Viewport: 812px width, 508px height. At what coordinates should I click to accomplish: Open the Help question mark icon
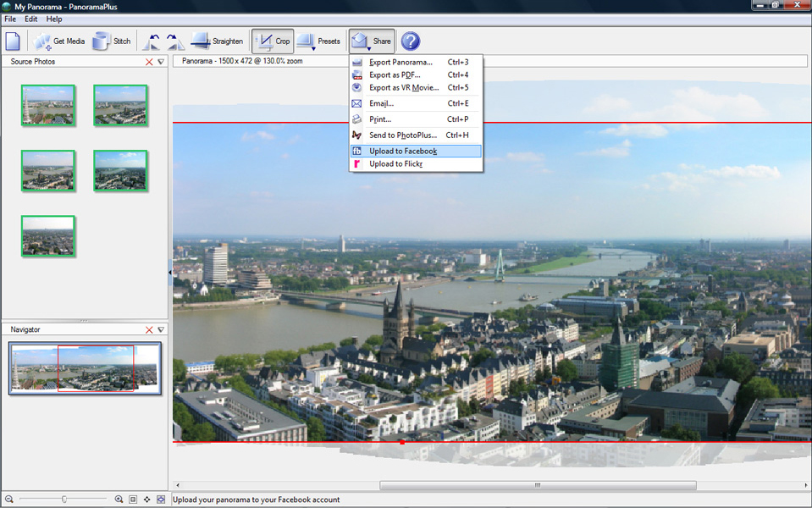tap(410, 41)
